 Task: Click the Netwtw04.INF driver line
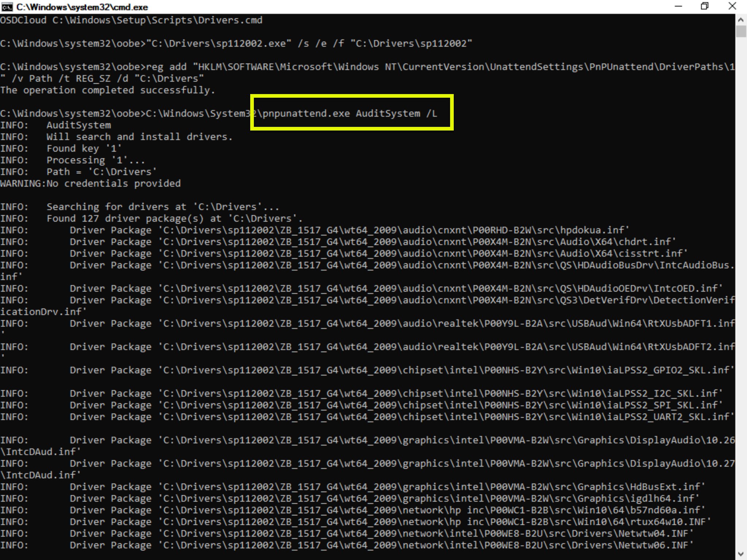tap(347, 533)
